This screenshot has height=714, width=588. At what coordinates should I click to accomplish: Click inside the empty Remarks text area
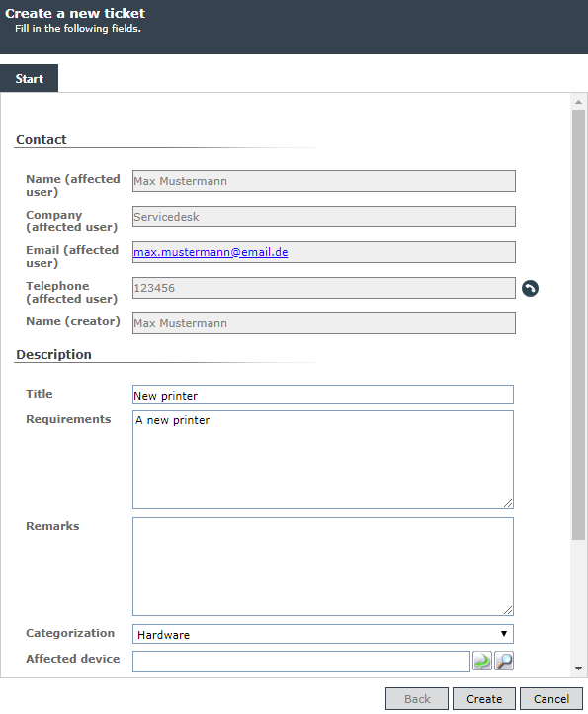(323, 567)
